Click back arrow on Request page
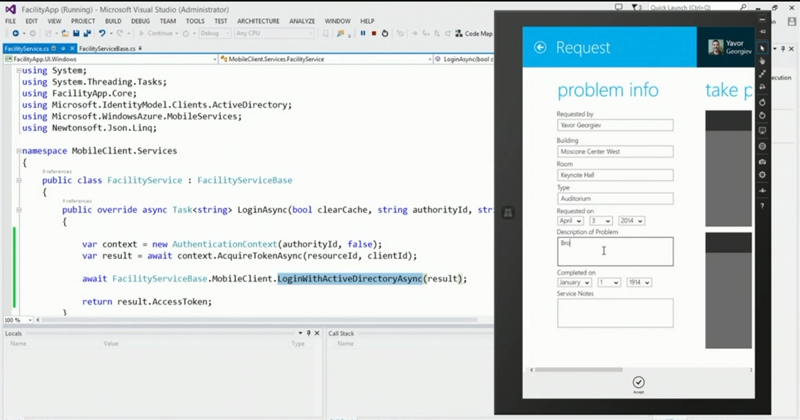The width and height of the screenshot is (800, 420). tap(540, 47)
